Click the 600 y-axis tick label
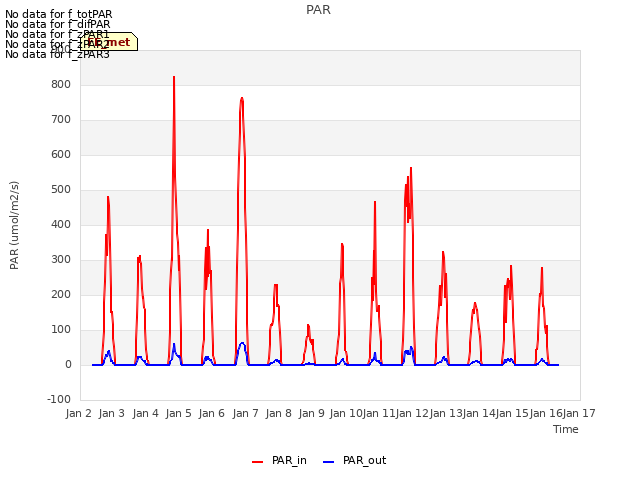 61,155
